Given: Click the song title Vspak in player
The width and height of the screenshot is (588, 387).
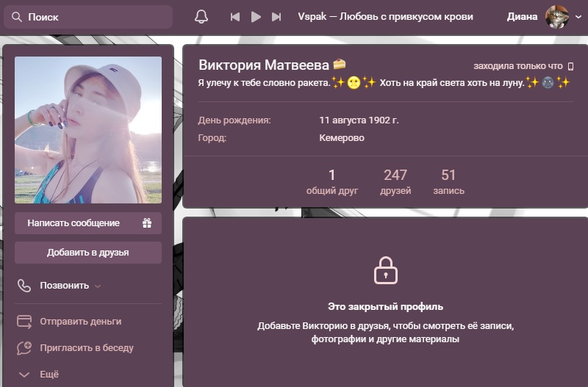Looking at the screenshot, I should coord(385,17).
